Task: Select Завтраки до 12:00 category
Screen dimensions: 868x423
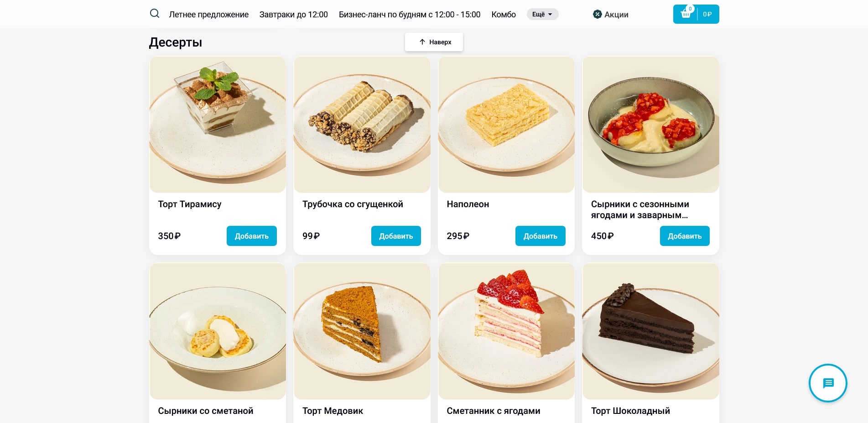Action: tap(294, 14)
